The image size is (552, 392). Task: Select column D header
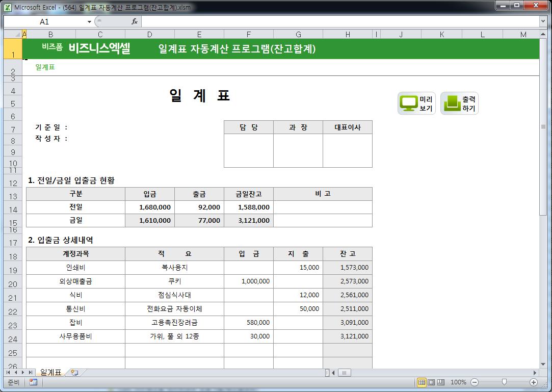(150, 34)
